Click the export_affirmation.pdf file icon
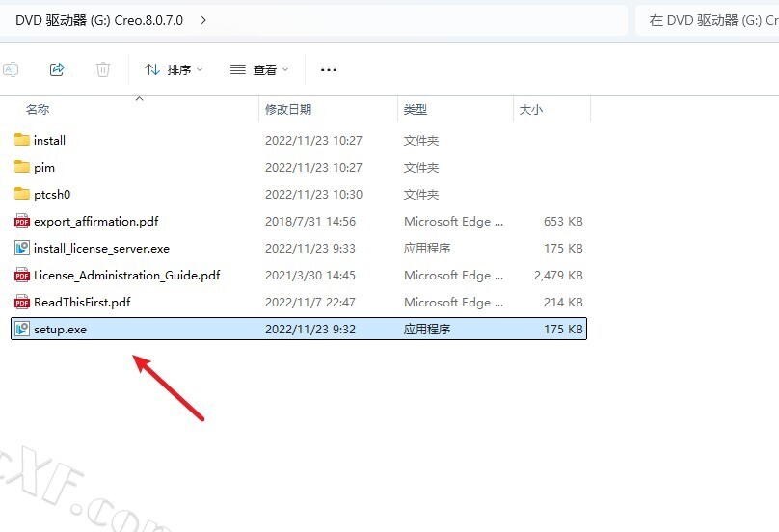779x532 pixels. pos(22,221)
